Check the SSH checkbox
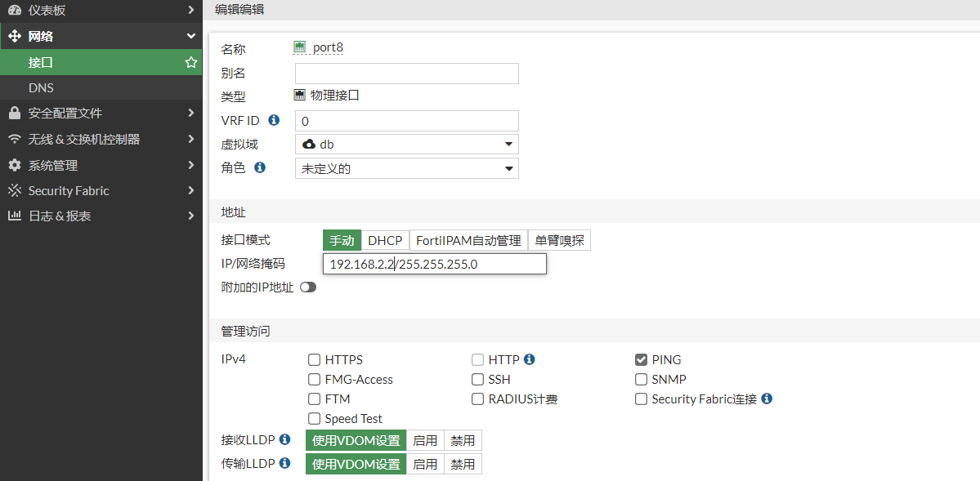 click(477, 380)
